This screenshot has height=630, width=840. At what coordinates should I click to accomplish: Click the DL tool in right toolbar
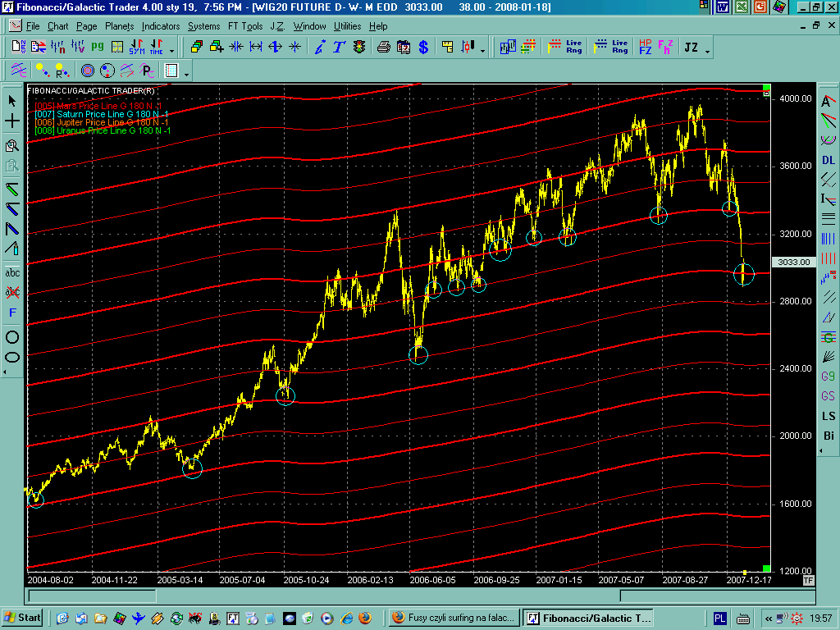(829, 160)
